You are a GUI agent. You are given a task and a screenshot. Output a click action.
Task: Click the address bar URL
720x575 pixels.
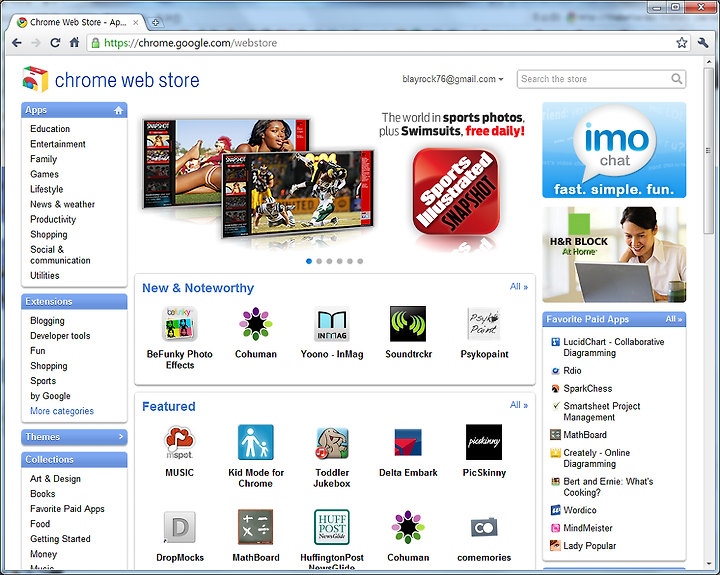(190, 43)
